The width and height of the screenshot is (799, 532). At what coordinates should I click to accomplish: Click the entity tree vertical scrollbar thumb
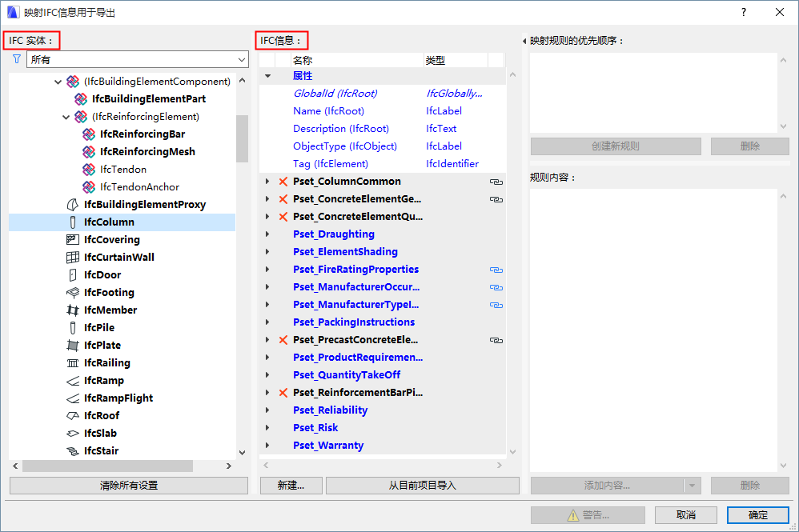click(x=242, y=138)
